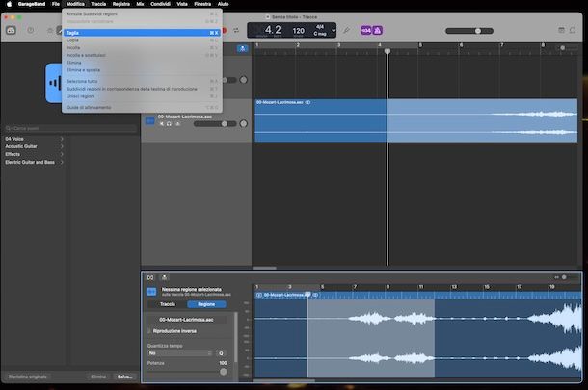Toggle the Catch playhead button in tracks header
The image size is (588, 390).
tap(242, 49)
